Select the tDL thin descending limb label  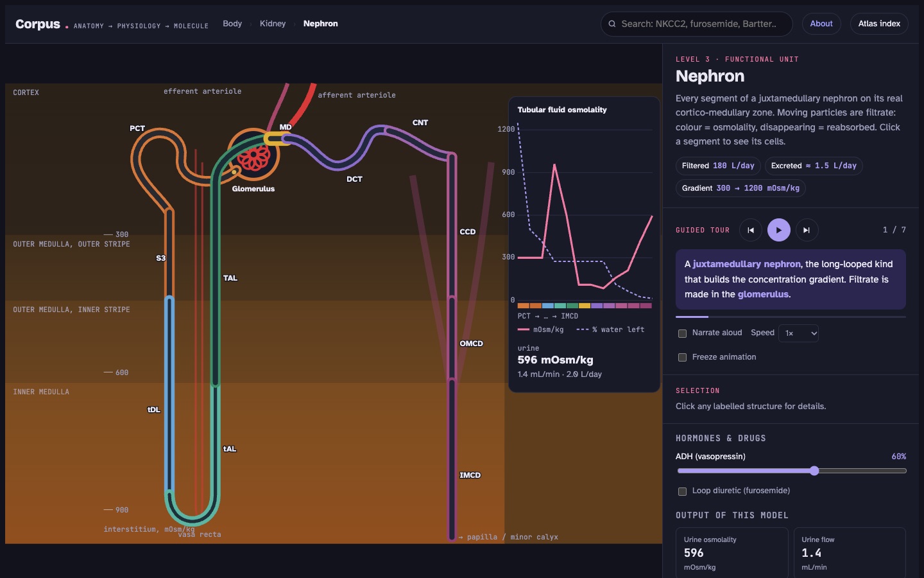[154, 410]
